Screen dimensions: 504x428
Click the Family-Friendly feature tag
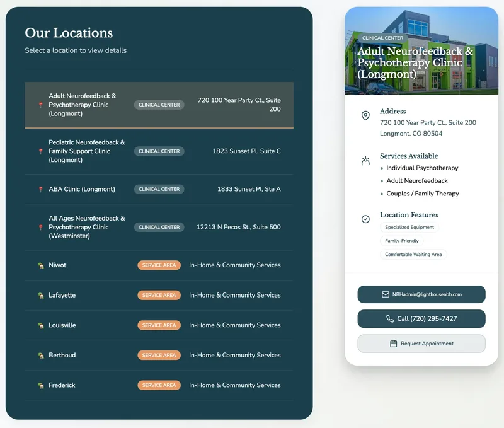coord(402,241)
